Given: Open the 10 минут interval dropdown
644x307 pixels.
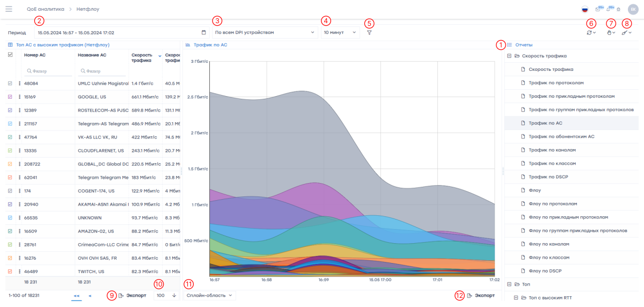Looking at the screenshot, I should (340, 33).
